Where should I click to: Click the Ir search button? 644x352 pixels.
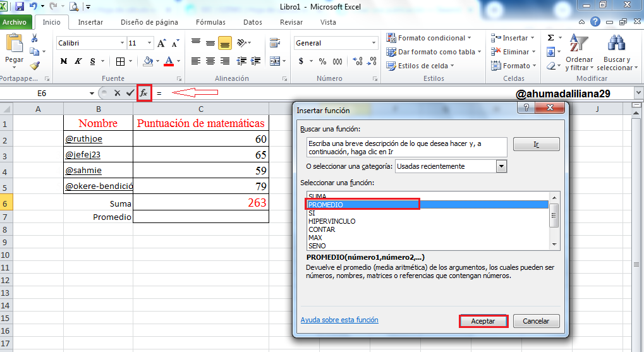point(537,144)
